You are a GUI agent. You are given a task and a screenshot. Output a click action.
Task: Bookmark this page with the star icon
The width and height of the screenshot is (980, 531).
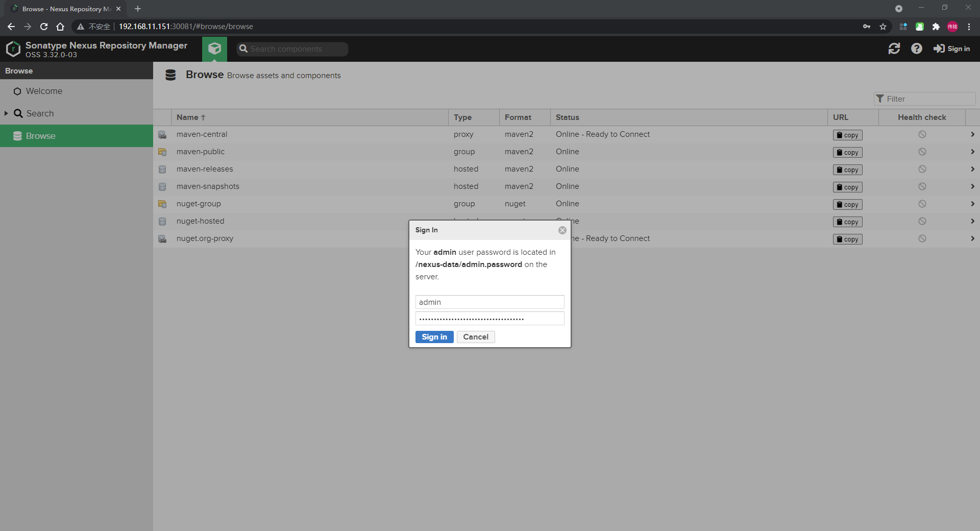pos(883,27)
